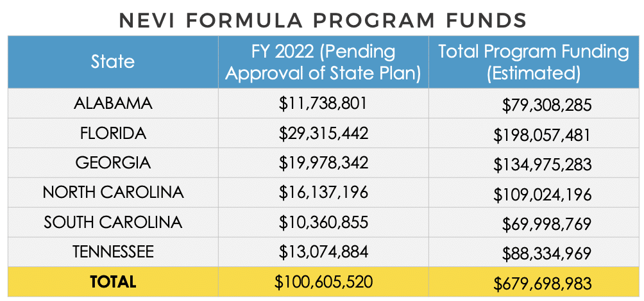
Task: Select the grand total $679,698,983
Action: pyautogui.click(x=542, y=283)
